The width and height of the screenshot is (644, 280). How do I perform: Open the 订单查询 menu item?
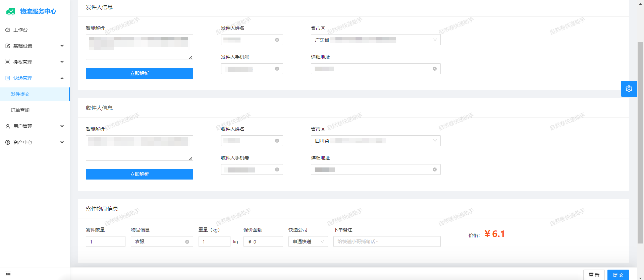[x=20, y=110]
